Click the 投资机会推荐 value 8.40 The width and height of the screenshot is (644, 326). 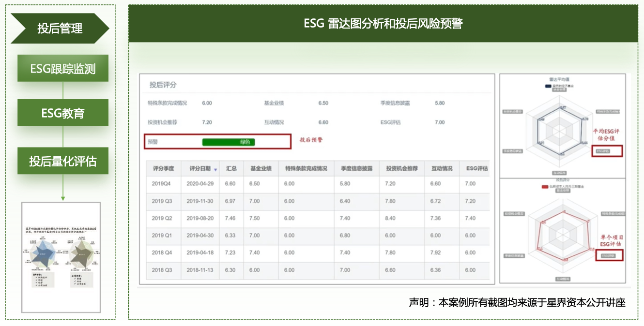click(x=390, y=218)
